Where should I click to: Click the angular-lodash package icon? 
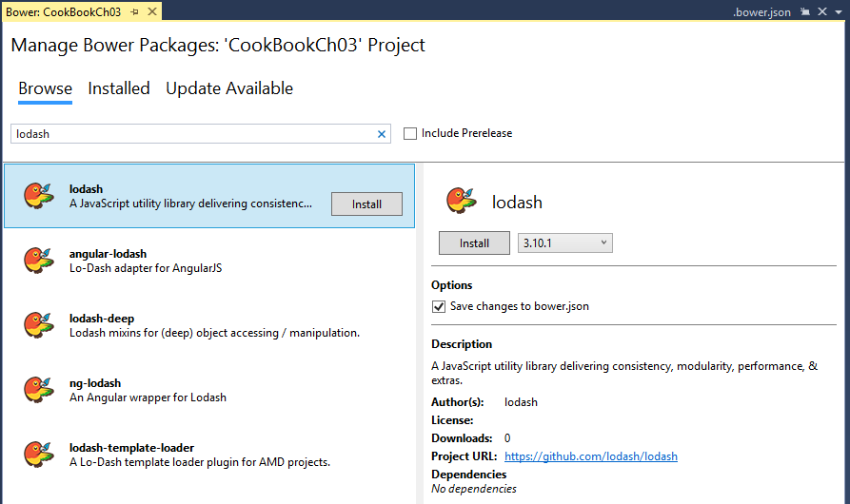click(x=38, y=261)
